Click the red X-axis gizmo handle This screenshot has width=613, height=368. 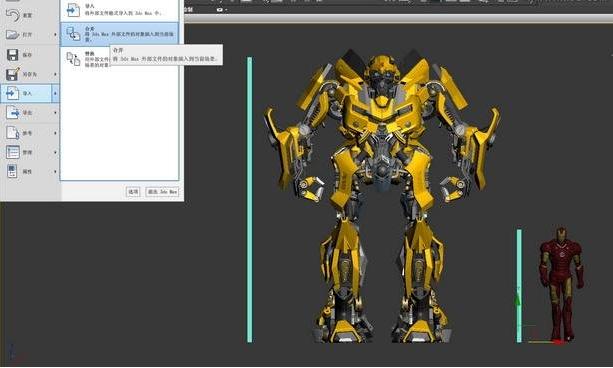tap(561, 342)
